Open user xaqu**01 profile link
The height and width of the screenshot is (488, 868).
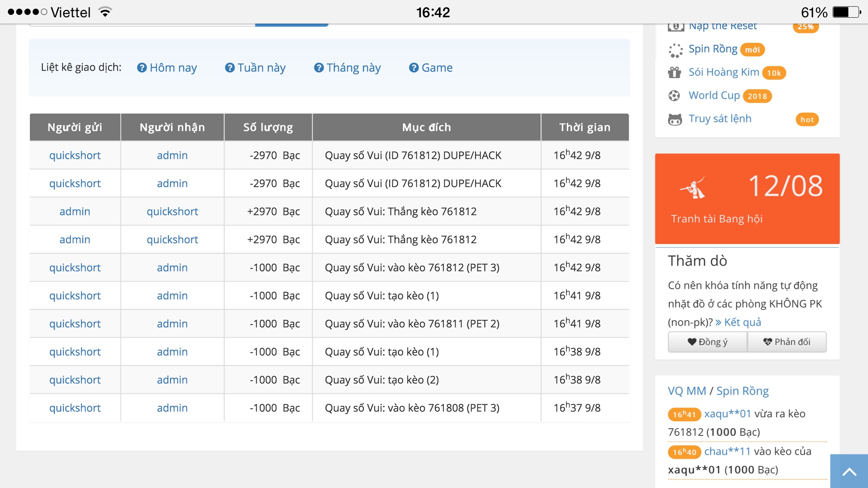pyautogui.click(x=727, y=414)
